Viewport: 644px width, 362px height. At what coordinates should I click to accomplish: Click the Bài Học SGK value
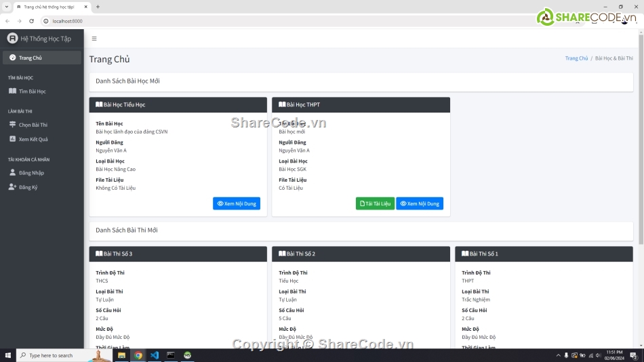click(292, 169)
